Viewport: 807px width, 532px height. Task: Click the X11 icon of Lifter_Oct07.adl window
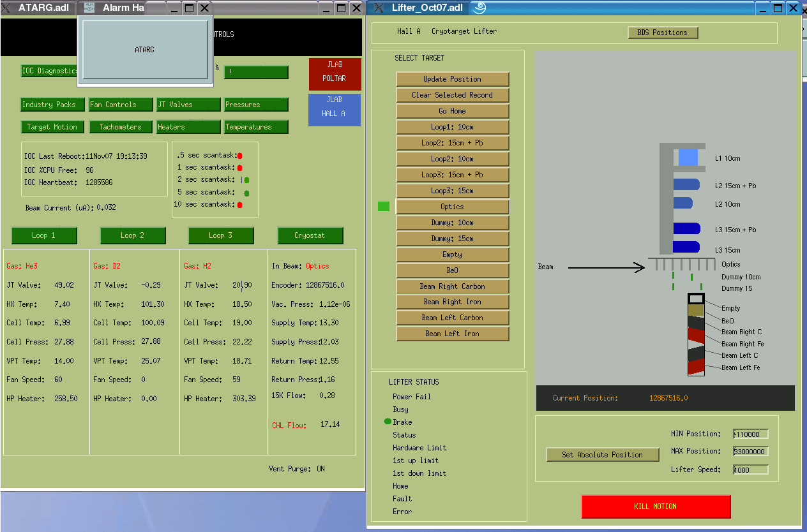click(379, 8)
